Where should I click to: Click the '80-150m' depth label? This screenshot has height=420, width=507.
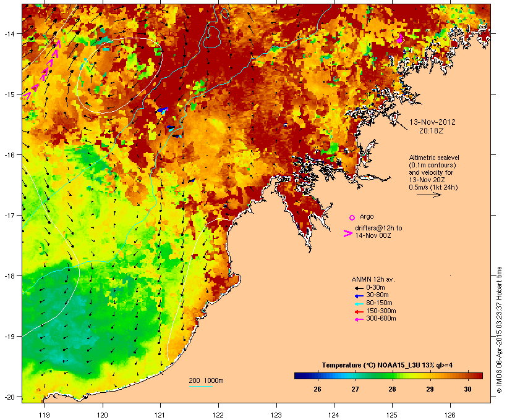click(379, 303)
